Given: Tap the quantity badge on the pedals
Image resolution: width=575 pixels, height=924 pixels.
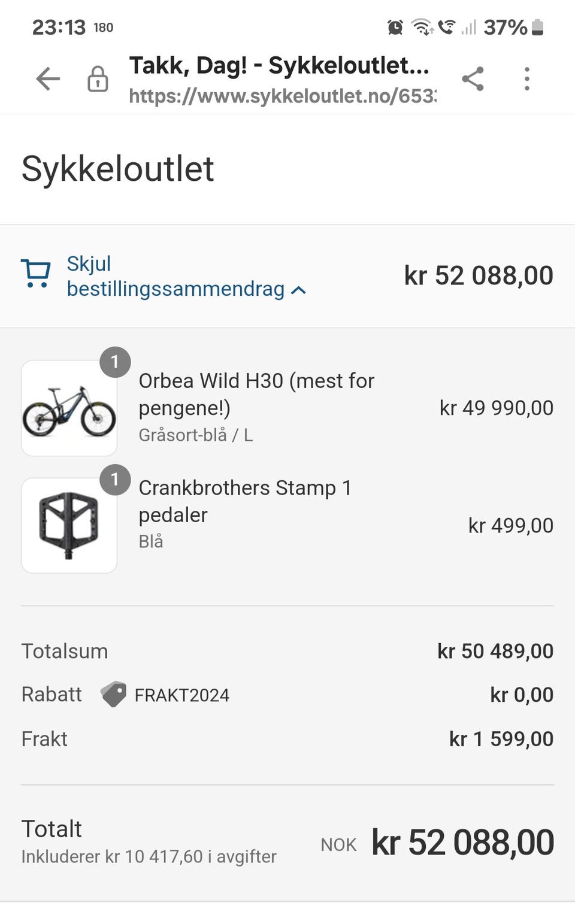Looking at the screenshot, I should click(115, 480).
